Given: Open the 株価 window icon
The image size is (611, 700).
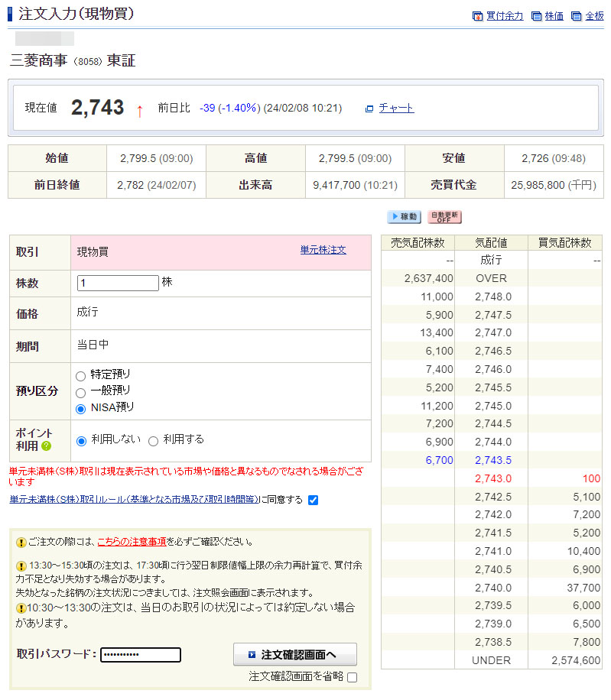Looking at the screenshot, I should [536, 16].
